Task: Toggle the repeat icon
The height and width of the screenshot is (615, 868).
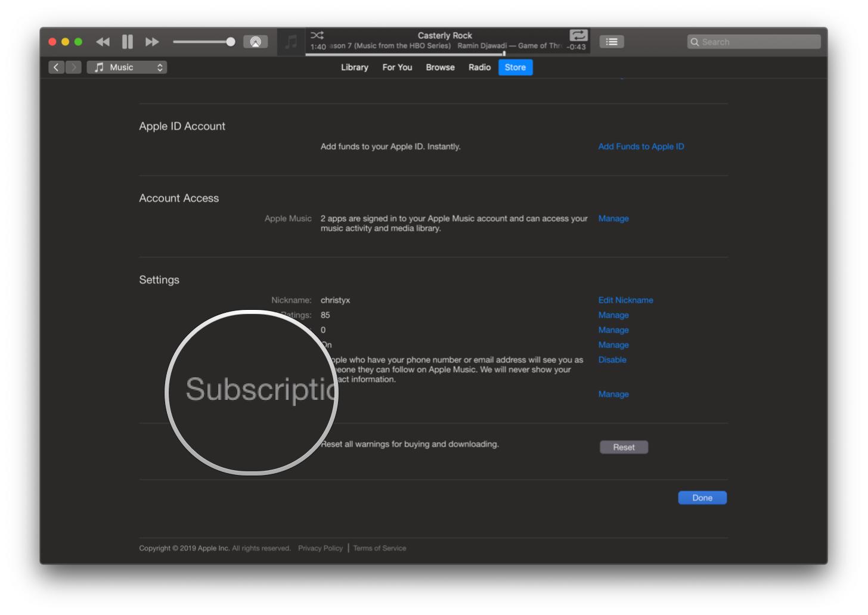Action: pos(578,35)
